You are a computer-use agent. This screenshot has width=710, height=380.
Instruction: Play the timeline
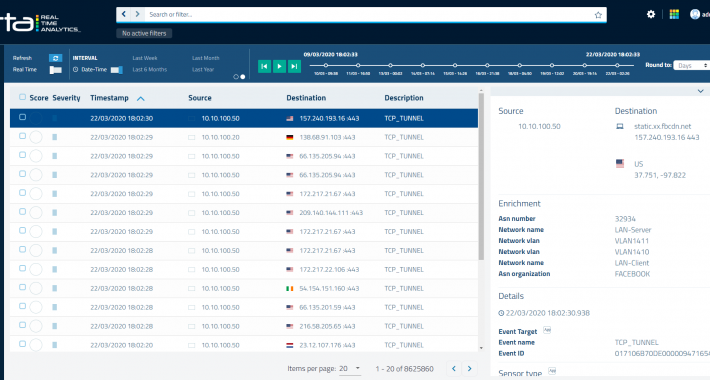(279, 66)
